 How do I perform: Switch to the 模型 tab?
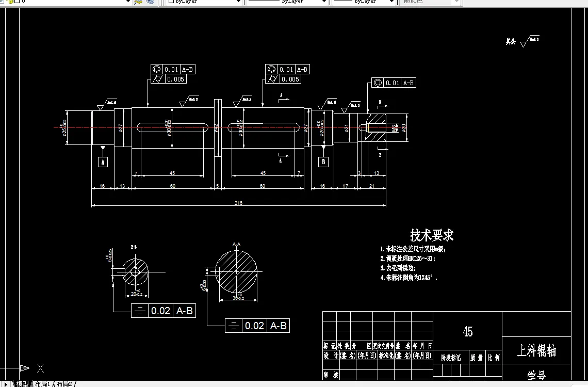[x=22, y=383]
